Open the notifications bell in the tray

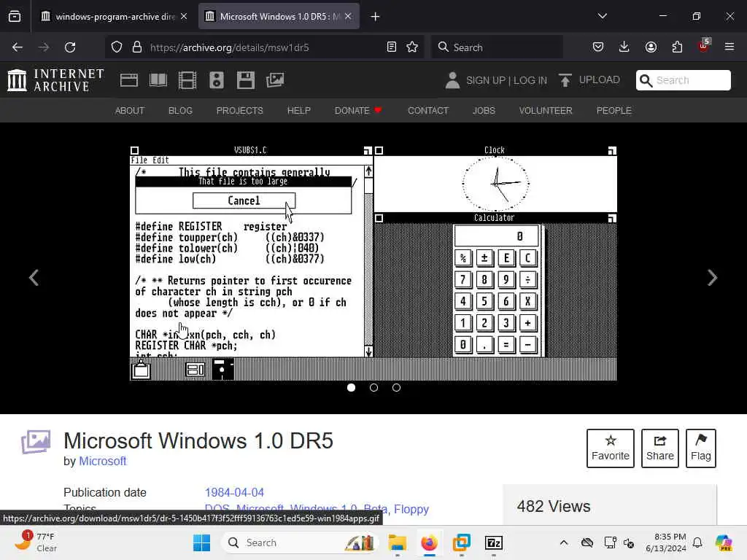click(x=697, y=542)
